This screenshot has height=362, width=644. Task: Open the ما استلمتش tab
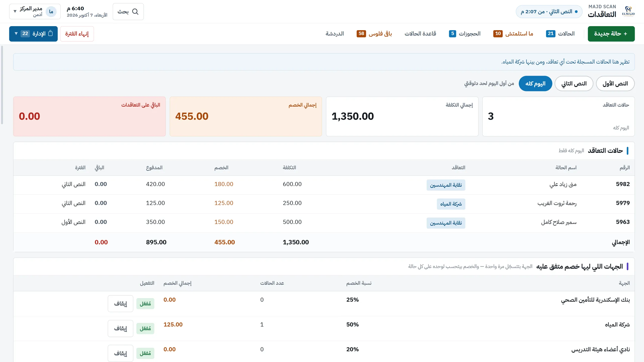[x=513, y=33]
